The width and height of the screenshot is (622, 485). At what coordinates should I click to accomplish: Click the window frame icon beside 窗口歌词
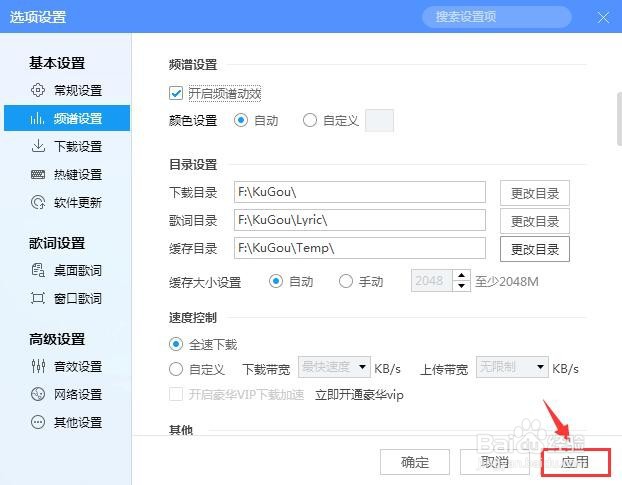(x=38, y=298)
